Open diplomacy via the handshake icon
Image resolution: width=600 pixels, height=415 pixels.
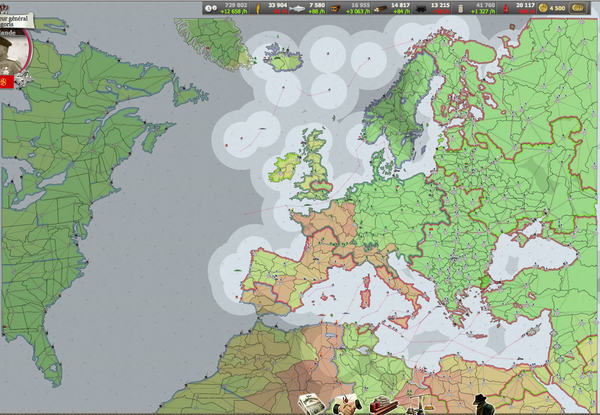347,405
